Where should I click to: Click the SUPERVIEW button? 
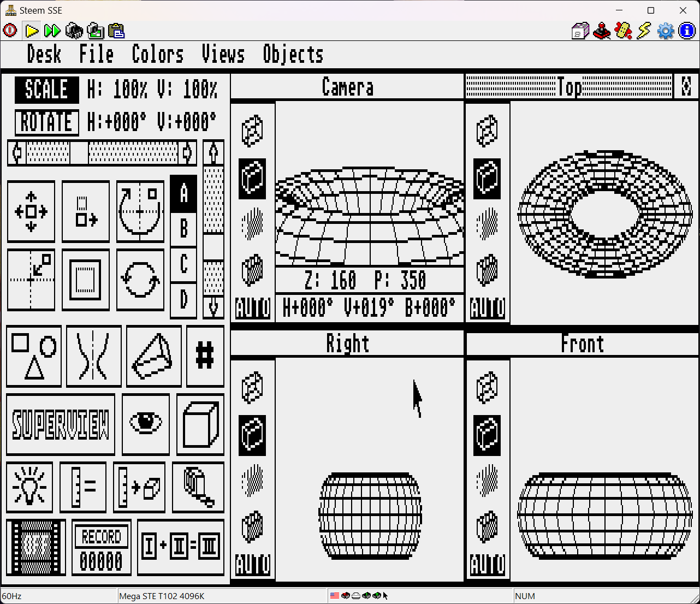[60, 424]
